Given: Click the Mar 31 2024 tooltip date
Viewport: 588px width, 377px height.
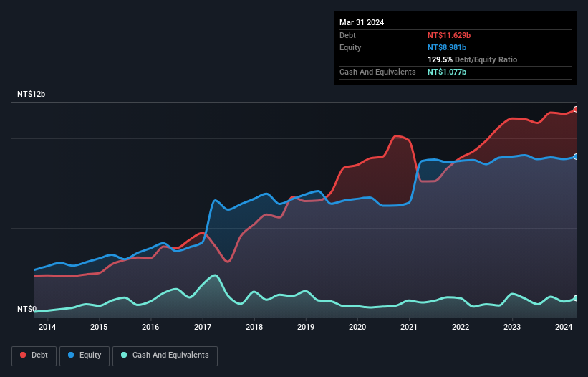Looking at the screenshot, I should [x=362, y=22].
